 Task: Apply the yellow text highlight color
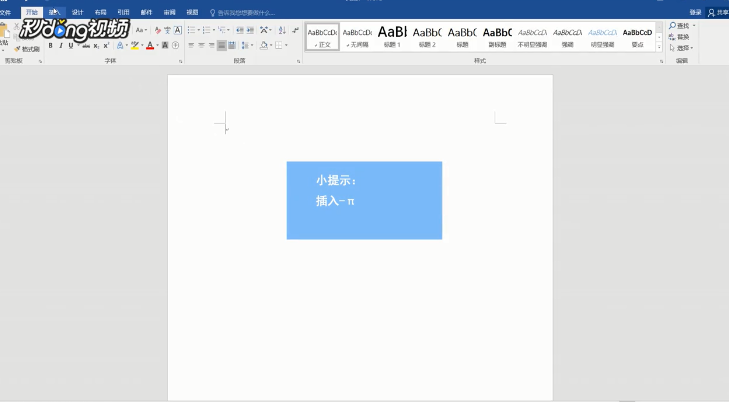135,46
